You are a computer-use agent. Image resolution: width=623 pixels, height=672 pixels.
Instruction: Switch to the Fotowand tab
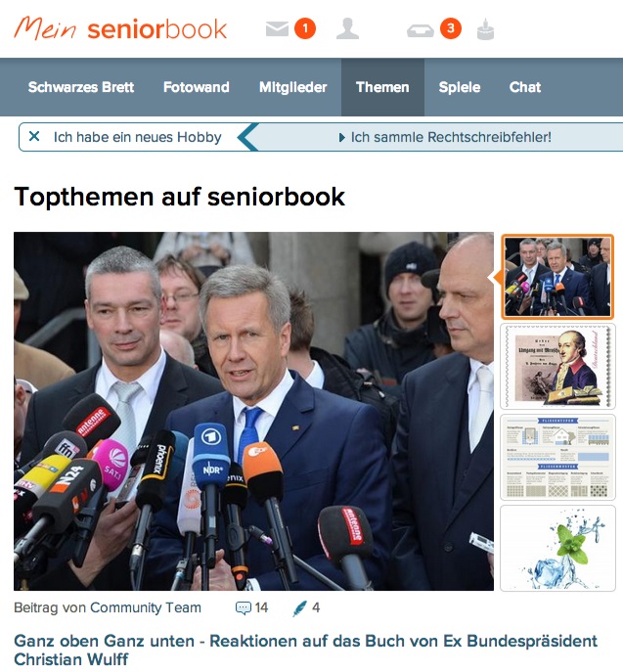coord(197,87)
